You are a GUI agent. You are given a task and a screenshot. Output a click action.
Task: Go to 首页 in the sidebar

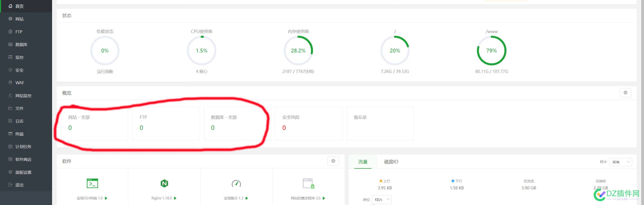pyautogui.click(x=26, y=6)
